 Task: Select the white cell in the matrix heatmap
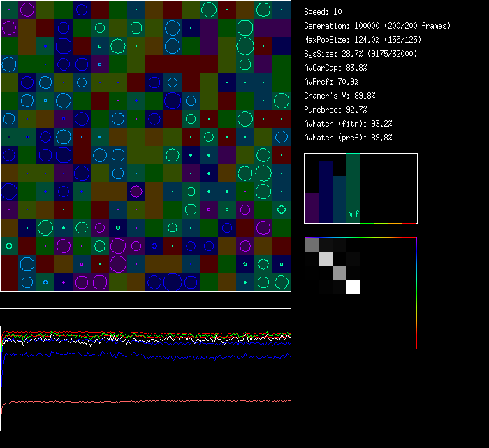pos(353,286)
